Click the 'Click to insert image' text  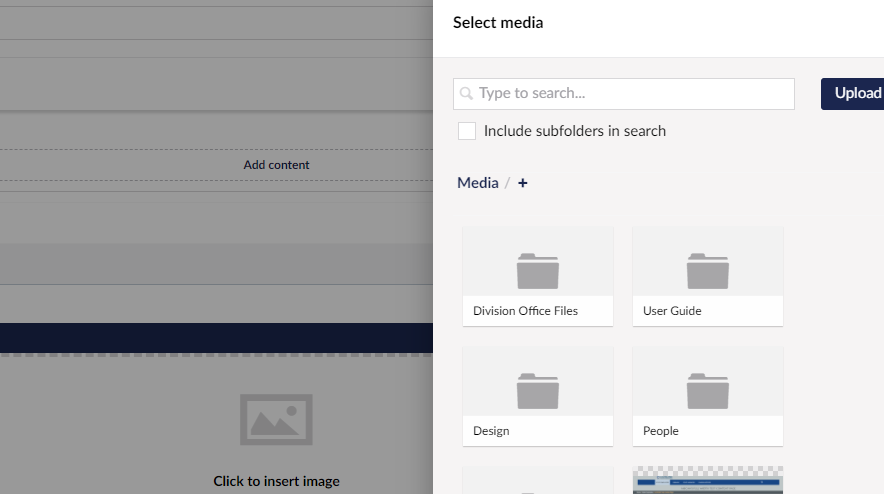click(276, 481)
